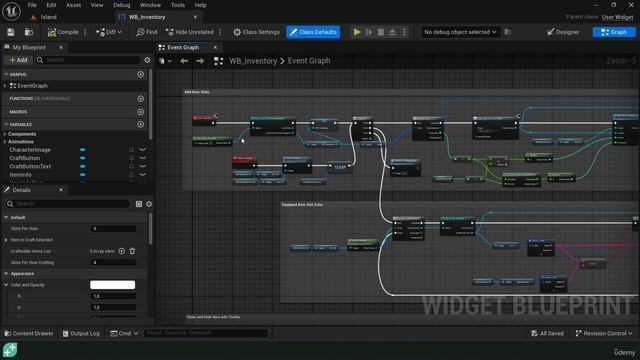Screen dimensions: 640x360
Task: Open the debug object selector dropdown
Action: (x=460, y=32)
